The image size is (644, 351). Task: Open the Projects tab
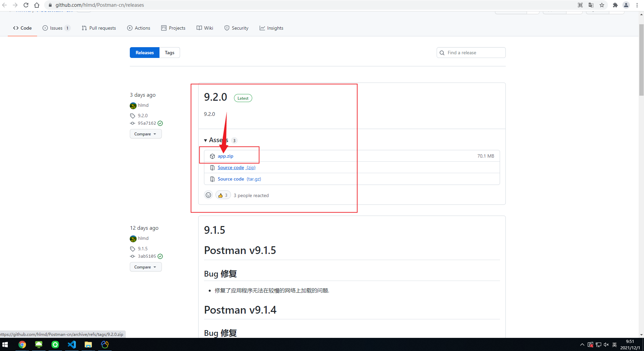(173, 28)
